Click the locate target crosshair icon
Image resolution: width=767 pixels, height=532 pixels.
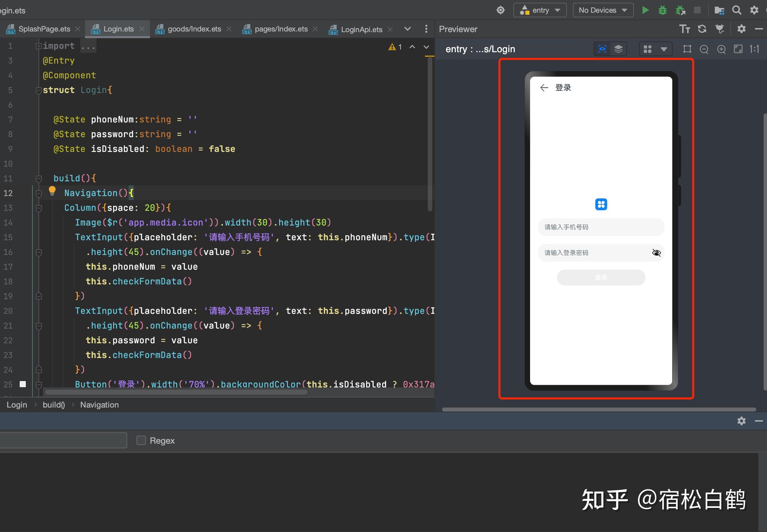(501, 10)
